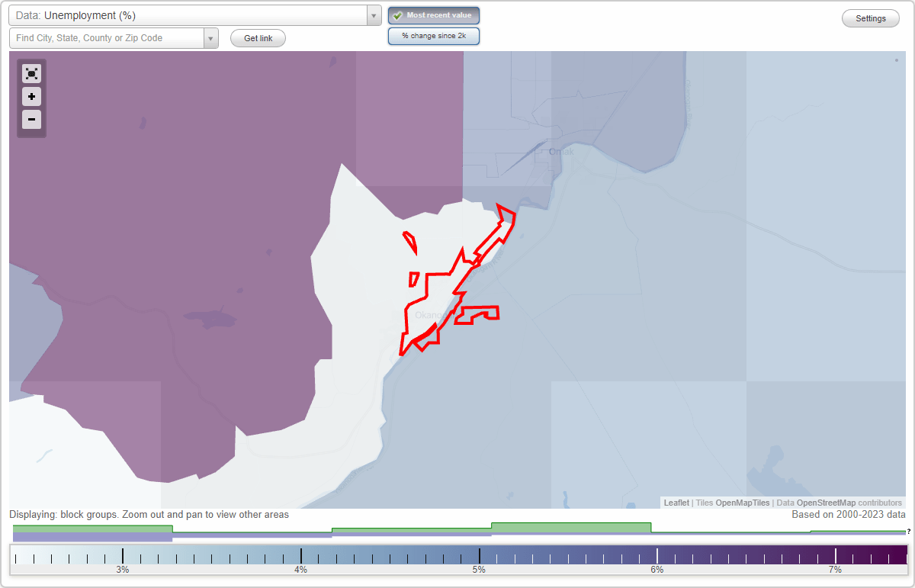Screen dimensions: 915x588
Task: Click the 7% mark on color scale
Action: 835,554
